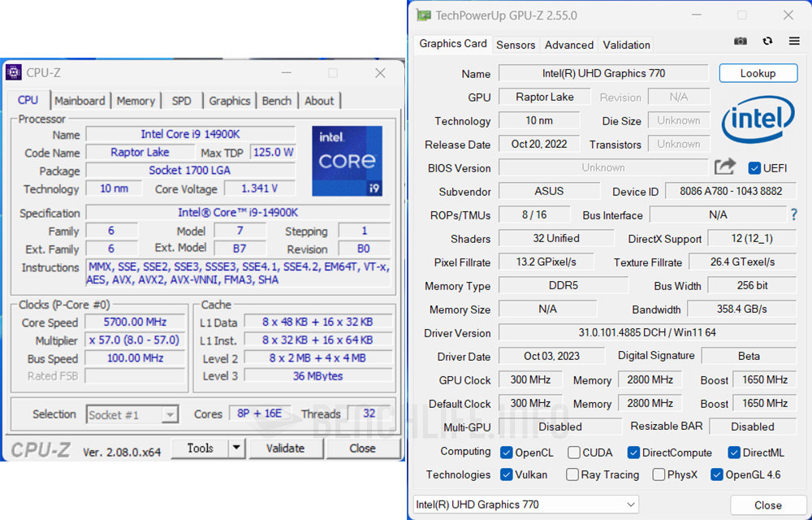The image size is (812, 520).
Task: Click the Core Speed value 5700.00 MHz
Action: [135, 322]
